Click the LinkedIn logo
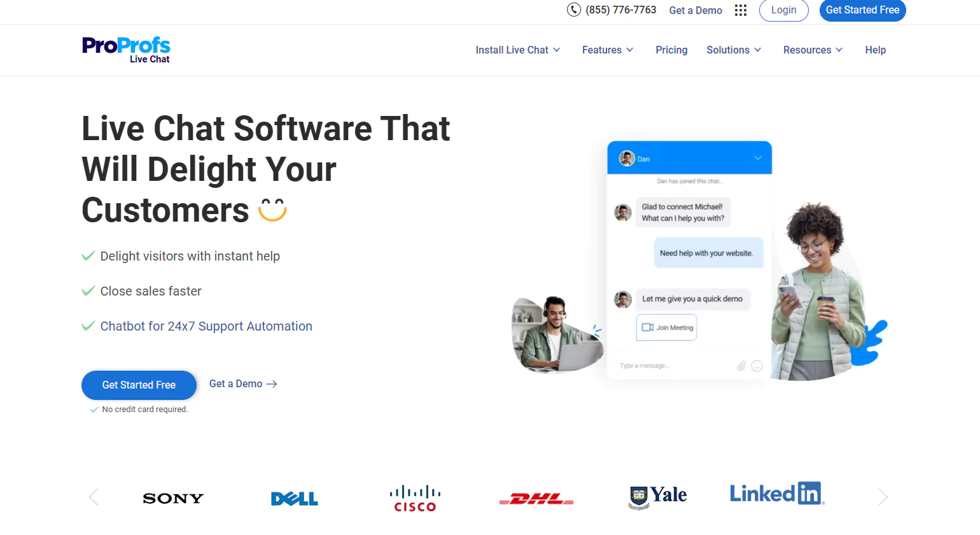This screenshot has height=535, width=980. pos(776,494)
